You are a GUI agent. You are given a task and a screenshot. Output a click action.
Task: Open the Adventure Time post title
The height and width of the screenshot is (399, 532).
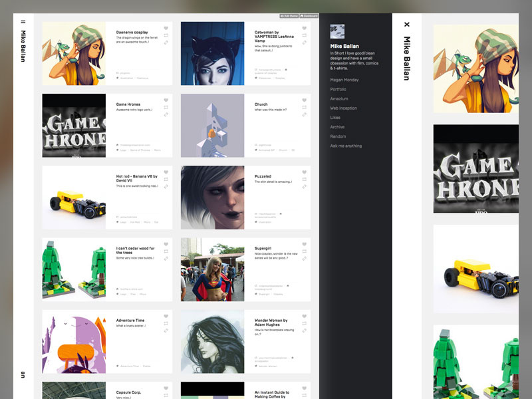pyautogui.click(x=130, y=321)
